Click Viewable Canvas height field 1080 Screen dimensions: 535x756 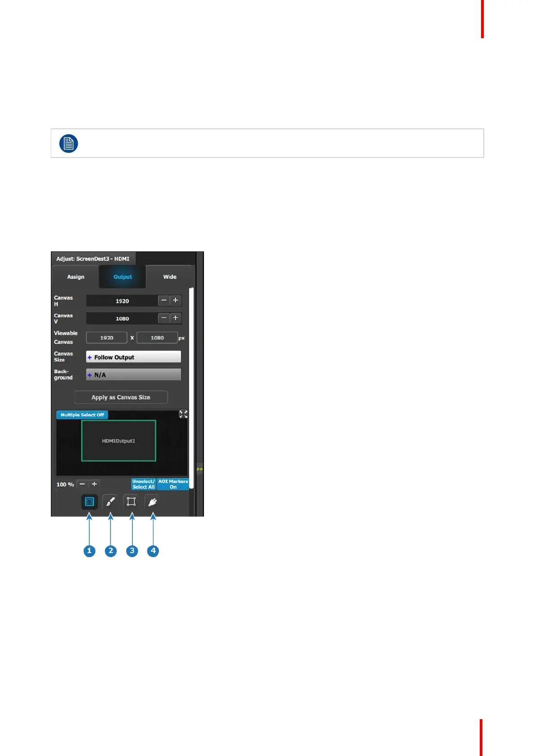click(x=157, y=338)
